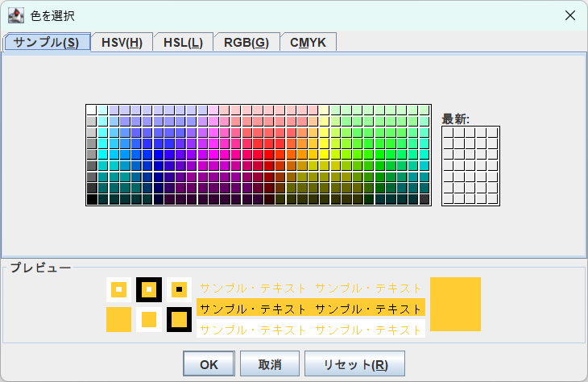
Task: Click the 取消 cancel button
Action: [270, 363]
